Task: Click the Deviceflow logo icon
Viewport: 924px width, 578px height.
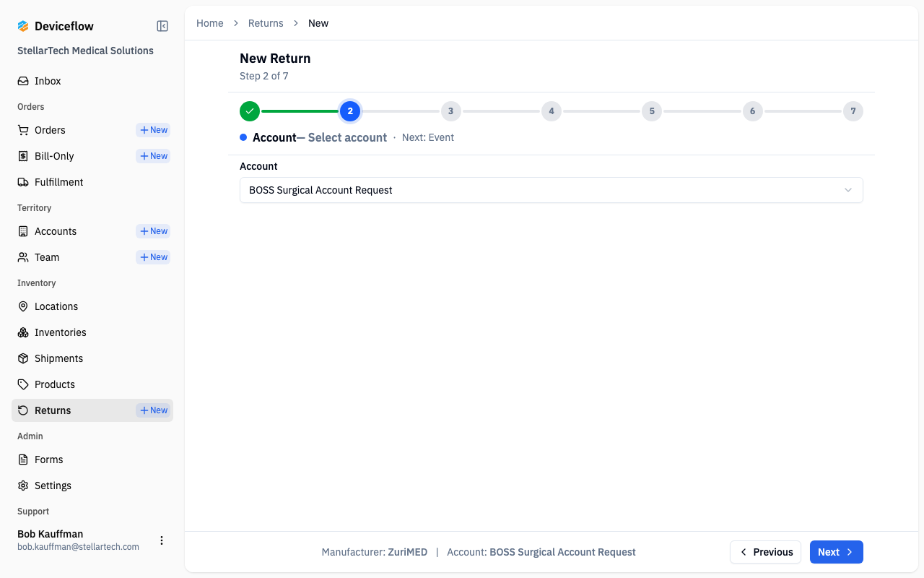Action: click(23, 26)
